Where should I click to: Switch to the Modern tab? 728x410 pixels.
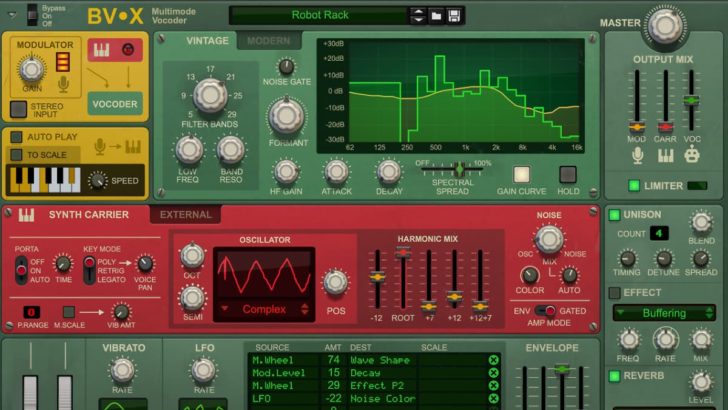268,41
